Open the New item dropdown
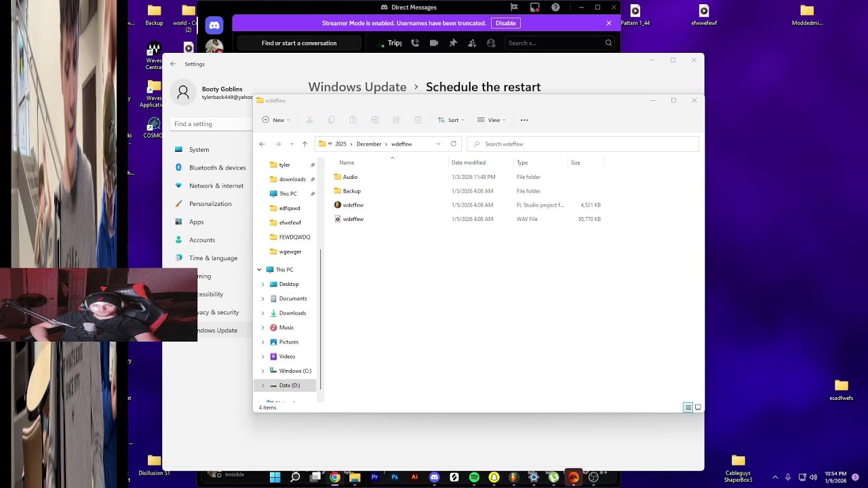Screen dimensions: 868x488 (276, 120)
